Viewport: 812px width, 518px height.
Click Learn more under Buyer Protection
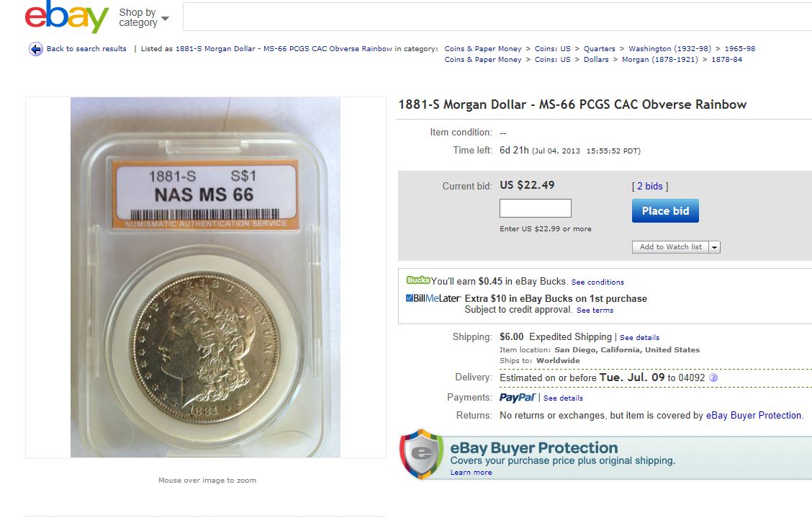pos(471,473)
